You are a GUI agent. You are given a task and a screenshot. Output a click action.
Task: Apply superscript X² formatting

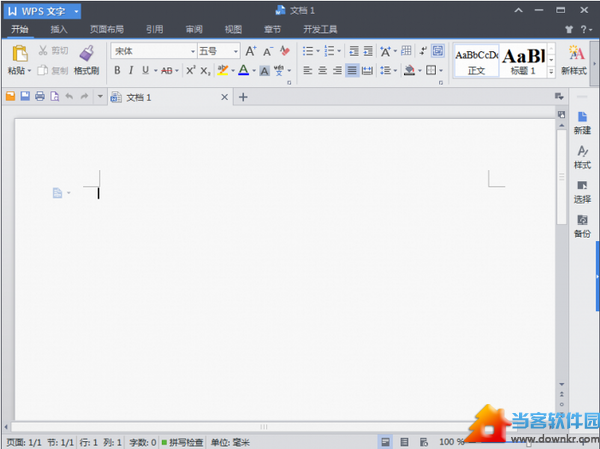[x=191, y=70]
